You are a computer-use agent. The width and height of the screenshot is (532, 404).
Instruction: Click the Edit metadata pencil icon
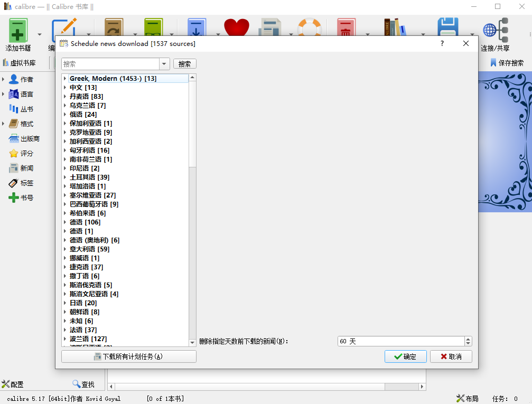(x=64, y=27)
